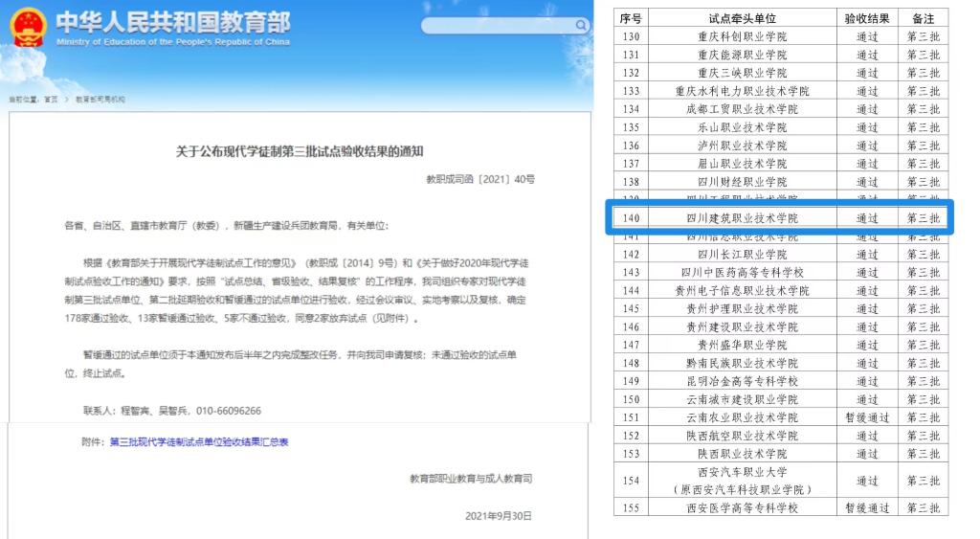Select row 西安医学高等专科学校

[x=781, y=507]
